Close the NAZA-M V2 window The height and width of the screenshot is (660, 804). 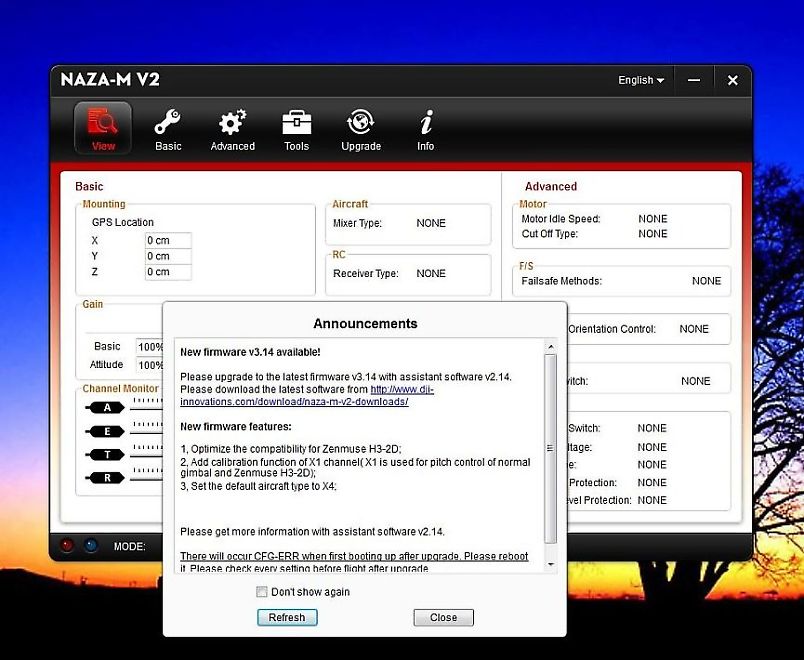[x=733, y=81]
